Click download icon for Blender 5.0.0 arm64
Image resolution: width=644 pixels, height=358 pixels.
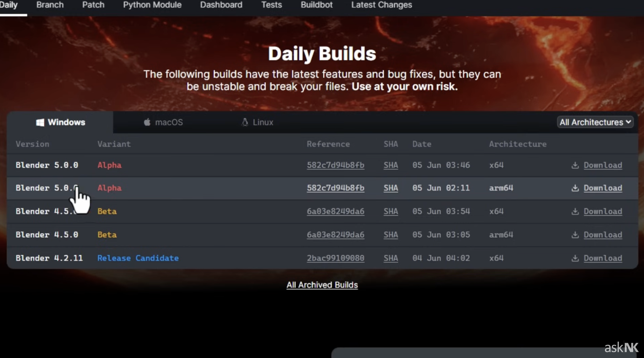575,188
